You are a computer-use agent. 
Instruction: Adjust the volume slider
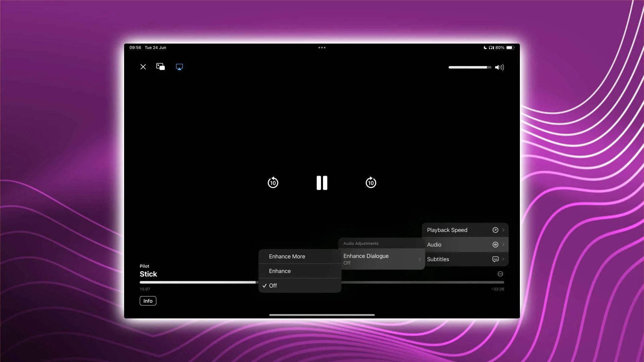pyautogui.click(x=470, y=67)
